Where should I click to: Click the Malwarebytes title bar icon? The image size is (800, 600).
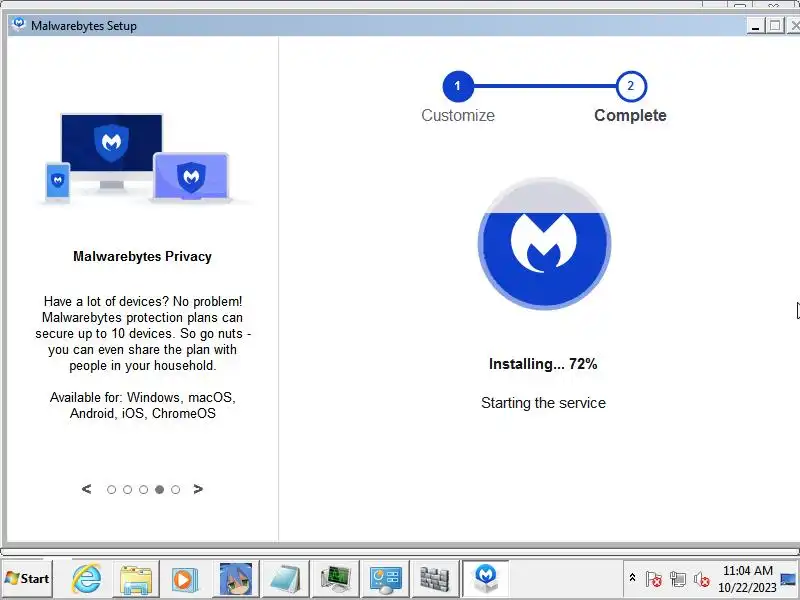tap(19, 24)
